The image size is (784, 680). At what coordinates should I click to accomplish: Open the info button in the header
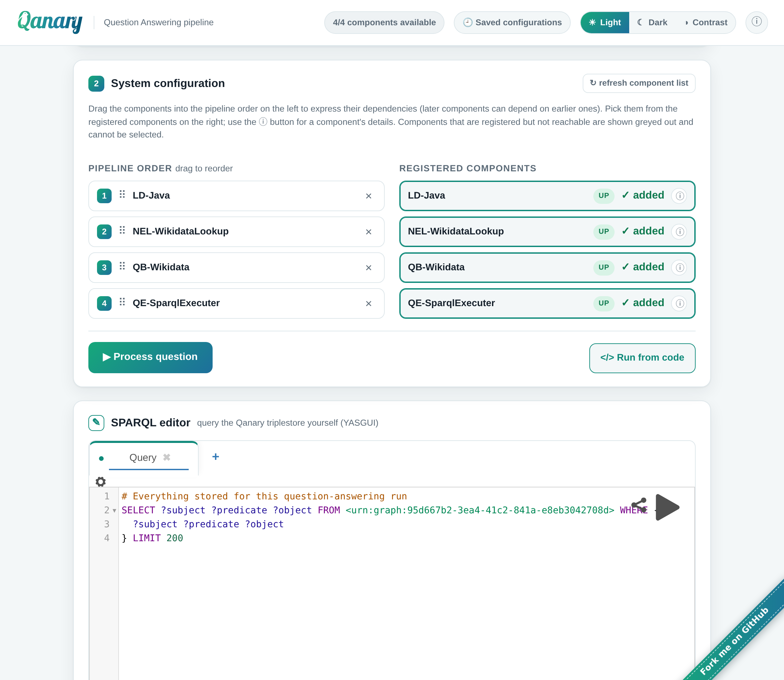tap(756, 22)
